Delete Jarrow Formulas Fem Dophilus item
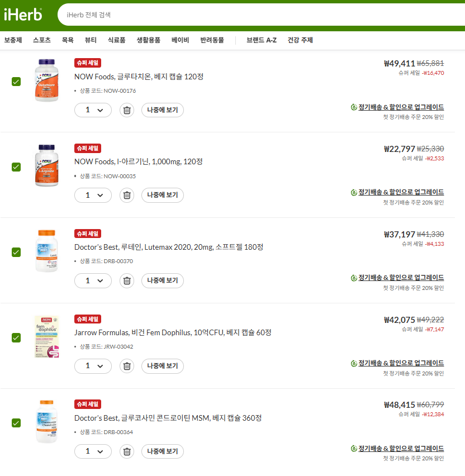 coord(127,366)
